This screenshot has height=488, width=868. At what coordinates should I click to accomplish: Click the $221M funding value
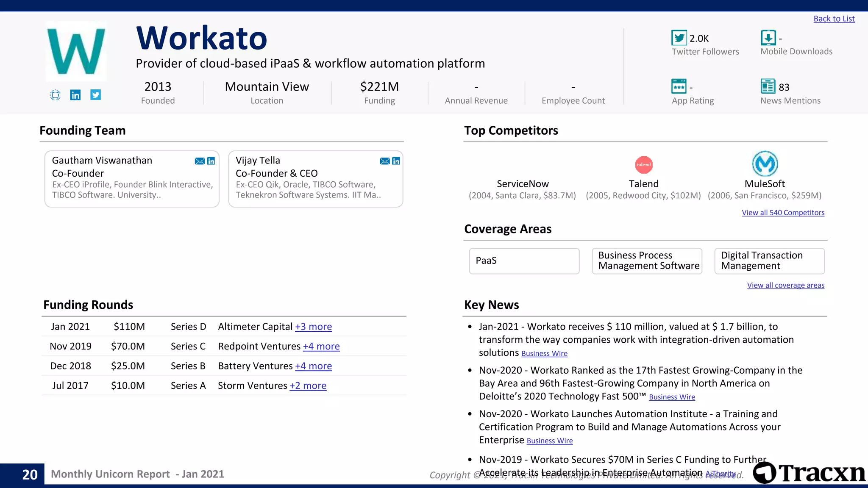pos(380,86)
